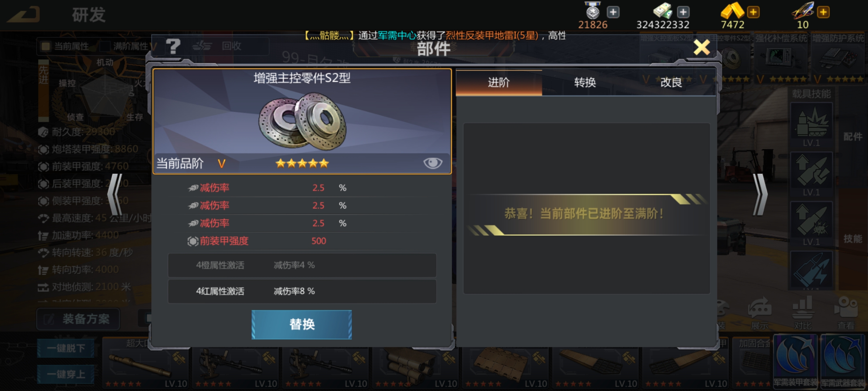Click the 替换 replace button

tap(302, 324)
